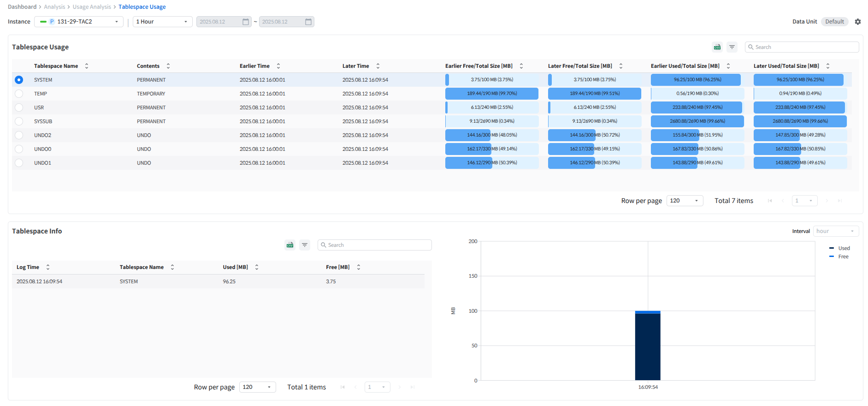Export Tablespace Usage table as CSV

click(x=717, y=47)
